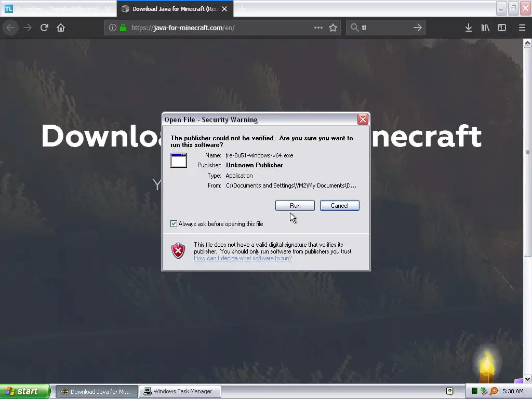
Task: Click the glowing torch icon on page
Action: click(487, 367)
